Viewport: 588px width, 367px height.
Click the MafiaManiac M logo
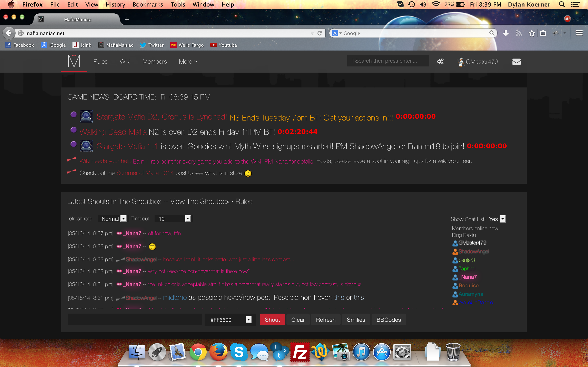pos(74,61)
